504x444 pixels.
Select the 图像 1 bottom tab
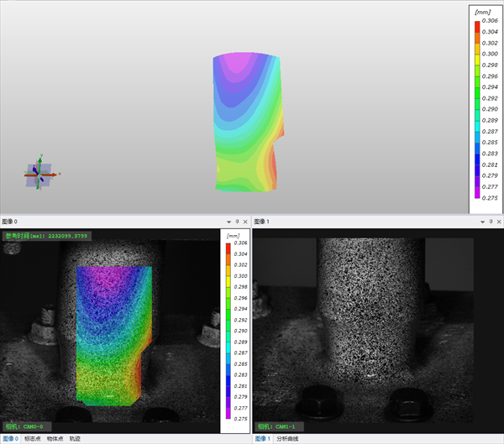(x=262, y=439)
